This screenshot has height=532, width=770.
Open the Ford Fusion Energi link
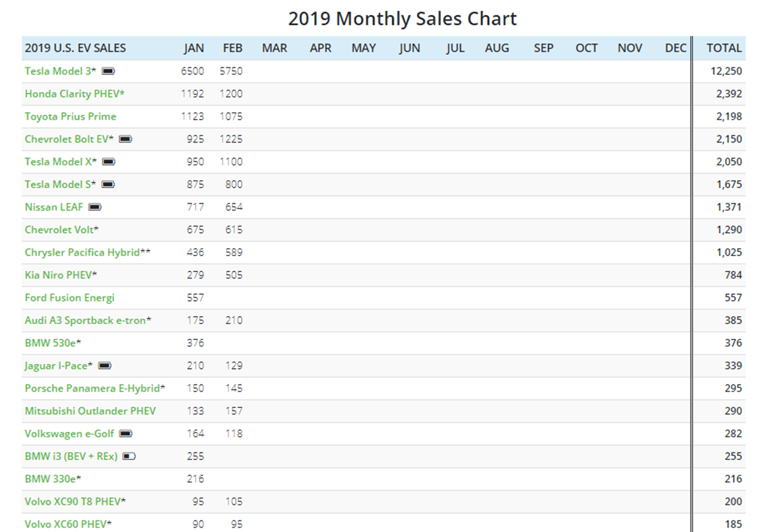pos(70,298)
